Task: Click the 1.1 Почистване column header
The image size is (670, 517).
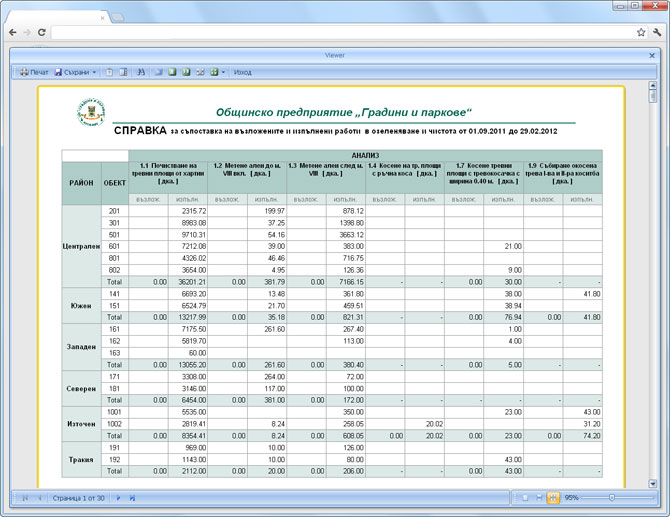Action: 168,177
